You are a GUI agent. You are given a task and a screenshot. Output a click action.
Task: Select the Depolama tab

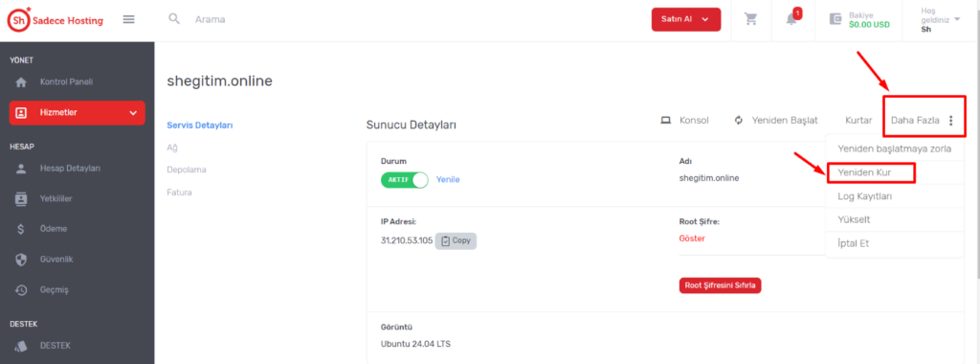(187, 170)
